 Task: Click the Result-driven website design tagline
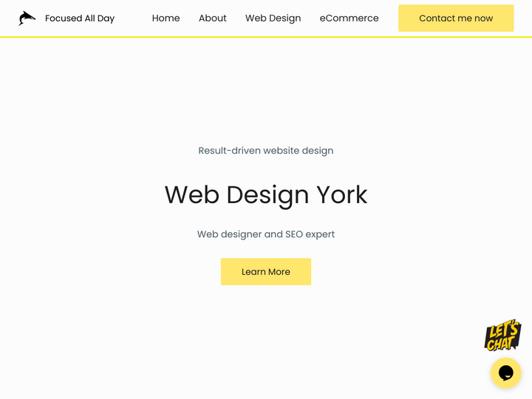pyautogui.click(x=265, y=151)
